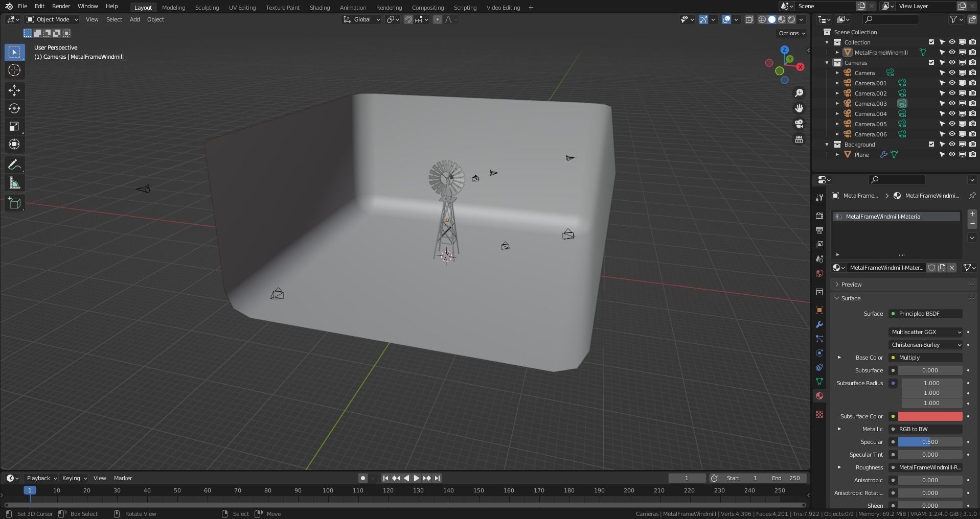Viewport: 980px width, 519px height.
Task: Open the timeline Marker menu
Action: click(x=123, y=478)
